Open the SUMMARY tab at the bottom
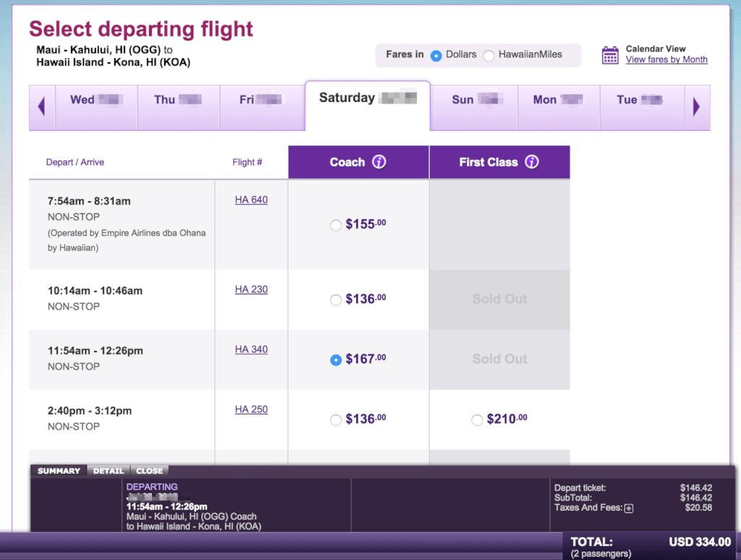The height and width of the screenshot is (560, 741). [59, 470]
